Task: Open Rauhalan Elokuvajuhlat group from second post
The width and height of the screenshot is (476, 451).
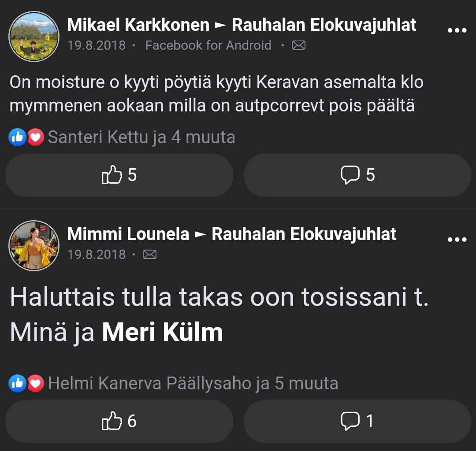Action: (x=304, y=234)
